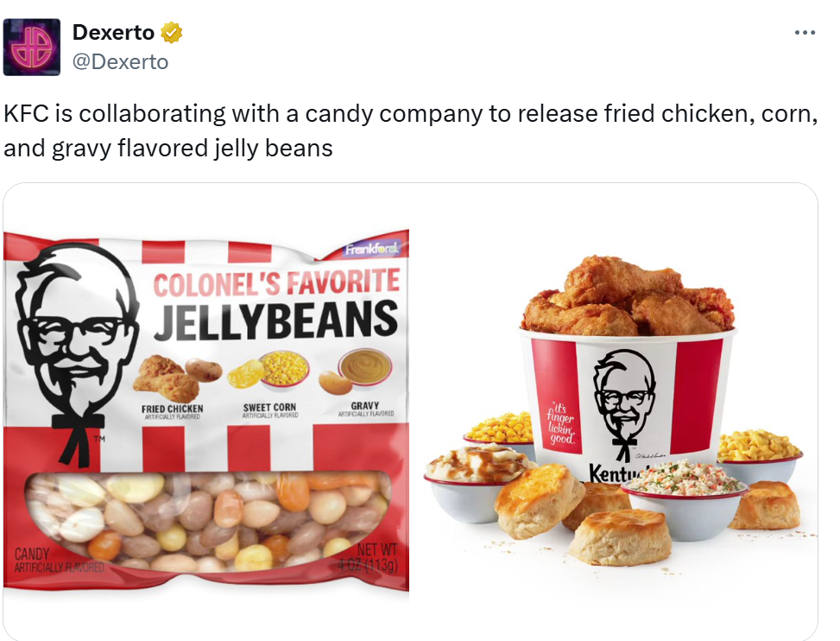Click the JELLYBEANS title on the package
Image resolution: width=840 pixels, height=641 pixels.
coord(276,320)
